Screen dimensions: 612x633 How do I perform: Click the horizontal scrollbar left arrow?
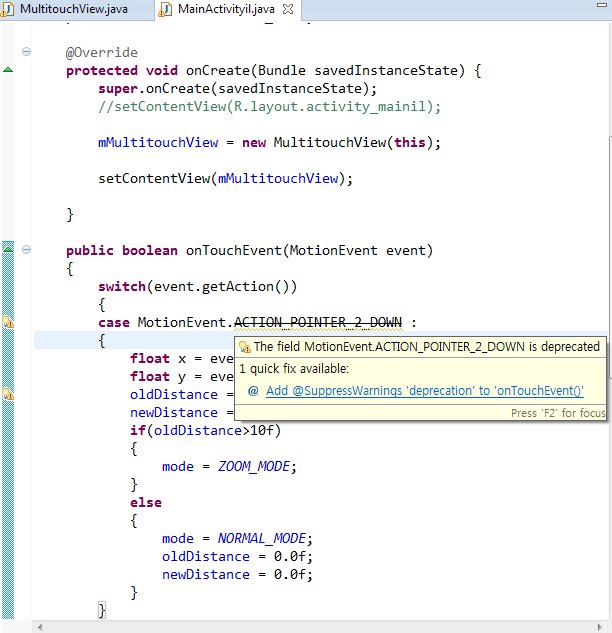point(40,627)
